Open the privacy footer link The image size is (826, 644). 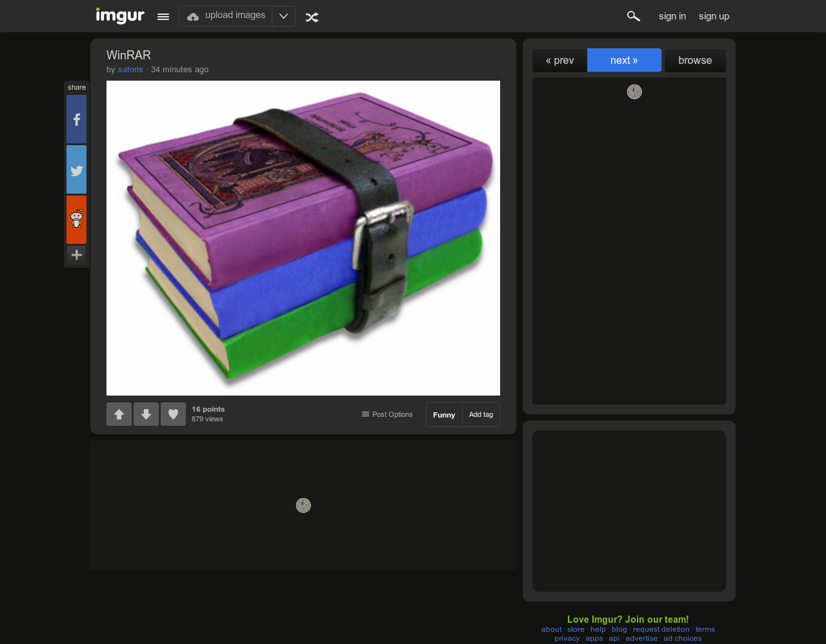[x=567, y=638]
